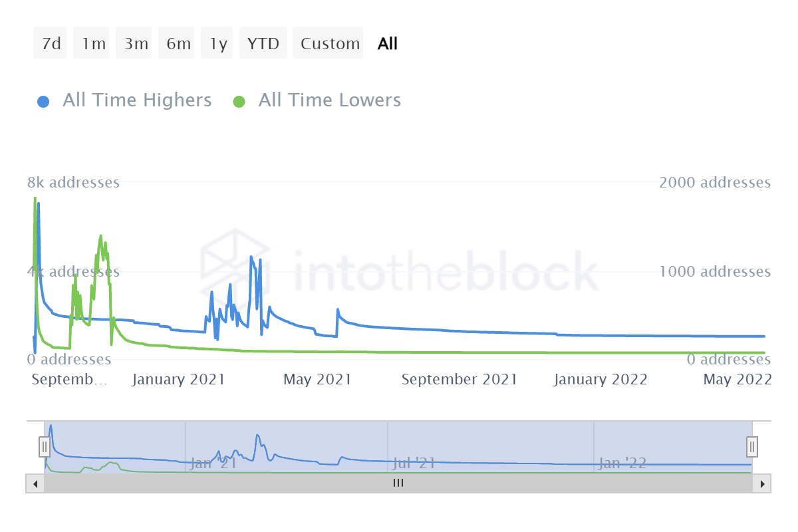798x532 pixels.
Task: Toggle the All Time Highers series label
Action: coord(137,100)
